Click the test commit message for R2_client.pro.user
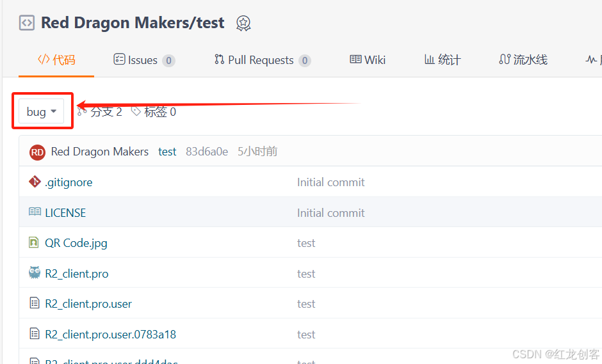 click(x=306, y=304)
